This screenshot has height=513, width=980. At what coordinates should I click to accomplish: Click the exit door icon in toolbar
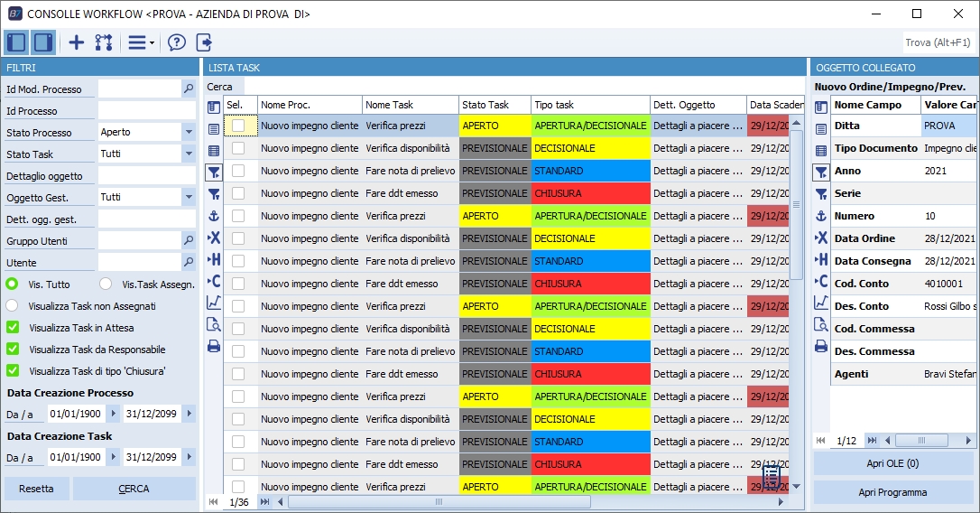[204, 42]
